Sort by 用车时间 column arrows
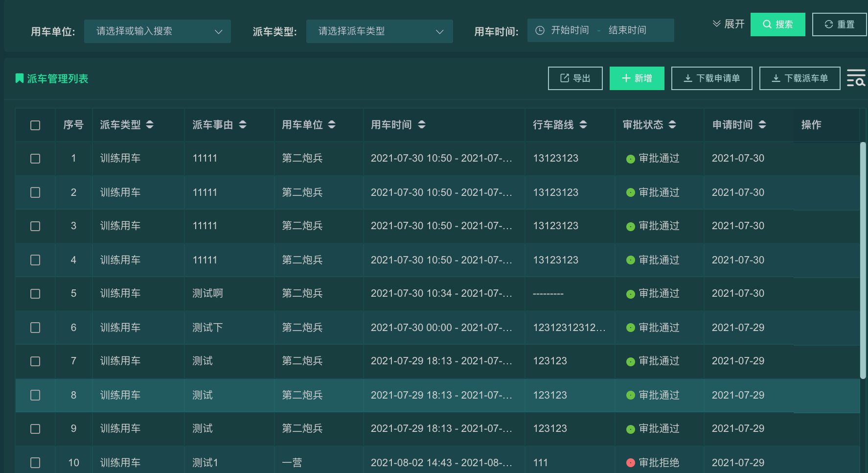The height and width of the screenshot is (473, 868). (x=422, y=125)
